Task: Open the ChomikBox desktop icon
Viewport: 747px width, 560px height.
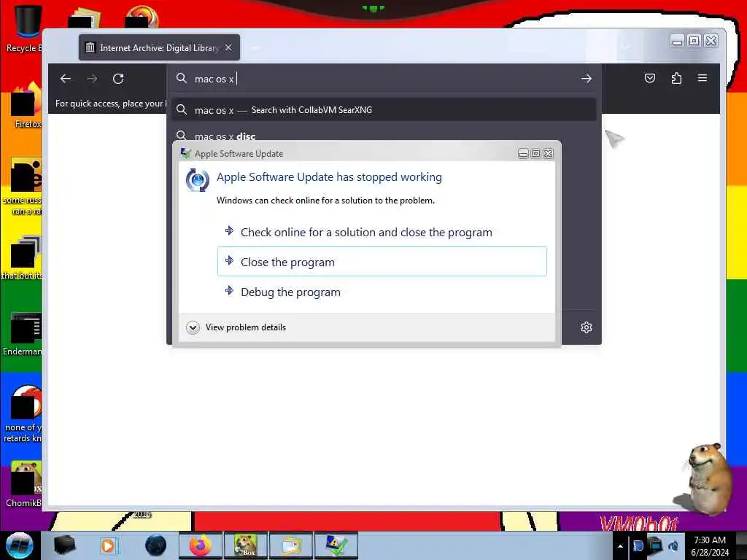Action: tap(24, 483)
